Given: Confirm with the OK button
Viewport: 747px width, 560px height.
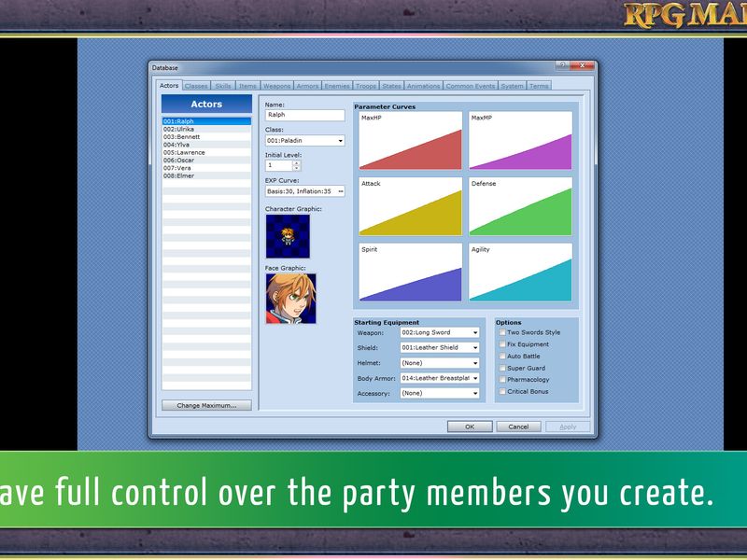Looking at the screenshot, I should [x=470, y=427].
